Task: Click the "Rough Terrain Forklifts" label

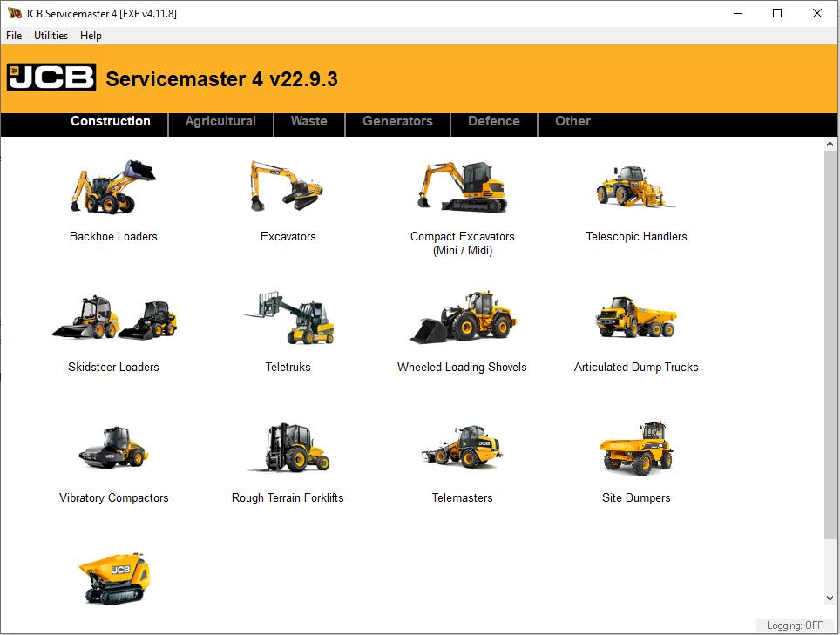Action: 288,497
